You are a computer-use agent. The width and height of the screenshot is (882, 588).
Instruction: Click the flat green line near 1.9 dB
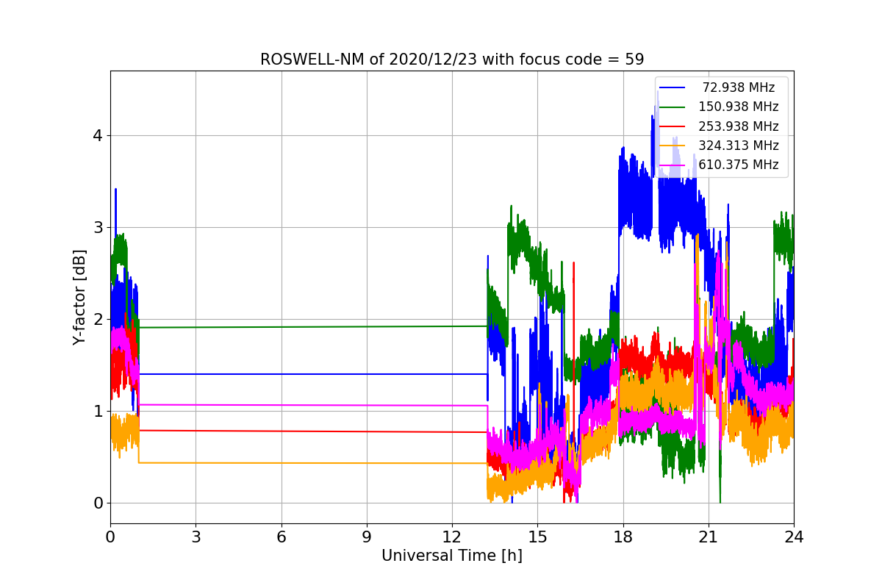(x=312, y=327)
